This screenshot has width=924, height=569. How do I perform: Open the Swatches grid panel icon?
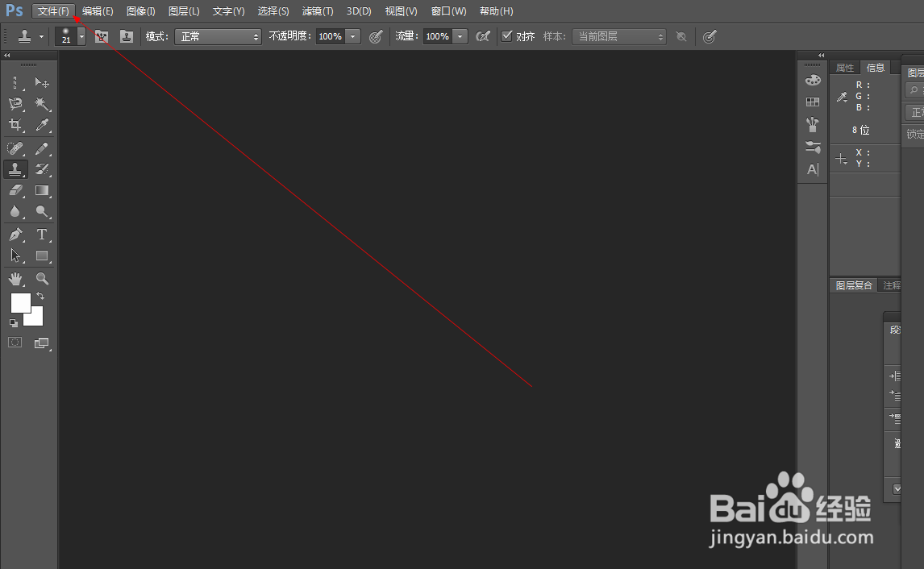[x=813, y=102]
